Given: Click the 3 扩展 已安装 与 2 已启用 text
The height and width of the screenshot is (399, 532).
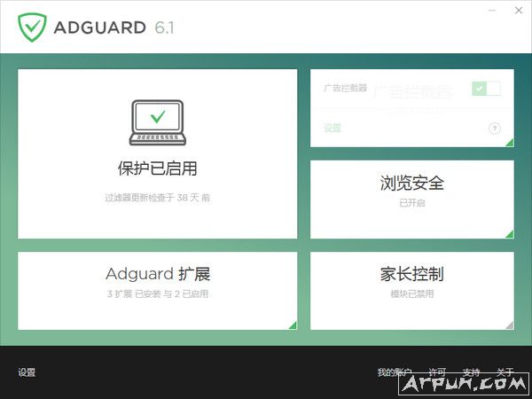Looking at the screenshot, I should [158, 293].
